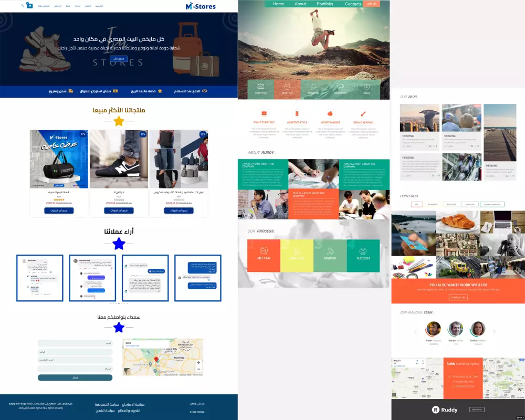Open the wooden pier blog post image
Screen dimensions: 525x420
(x=500, y=133)
